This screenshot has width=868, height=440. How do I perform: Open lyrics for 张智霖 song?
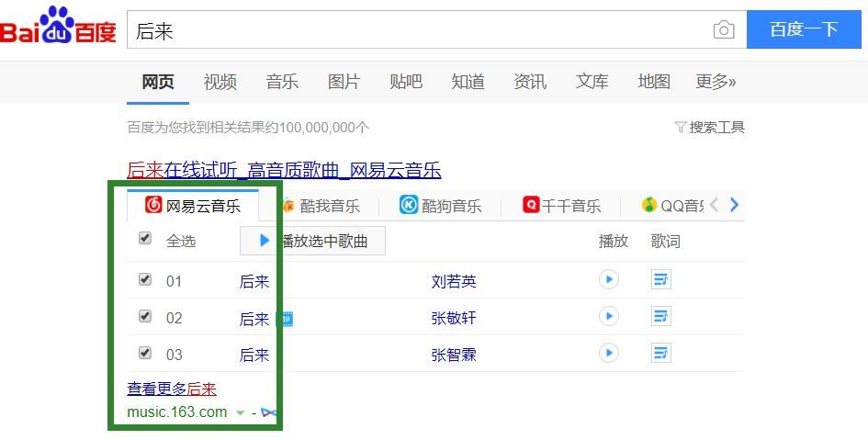661,353
